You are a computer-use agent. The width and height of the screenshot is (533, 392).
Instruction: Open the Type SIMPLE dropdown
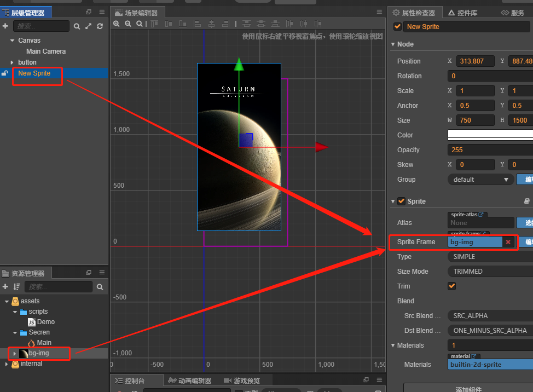click(490, 257)
